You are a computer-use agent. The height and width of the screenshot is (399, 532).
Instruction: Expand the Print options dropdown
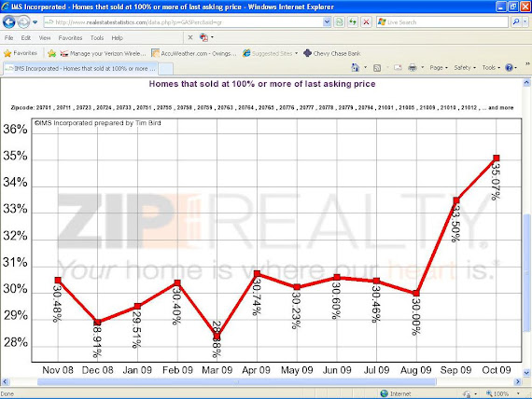point(423,67)
